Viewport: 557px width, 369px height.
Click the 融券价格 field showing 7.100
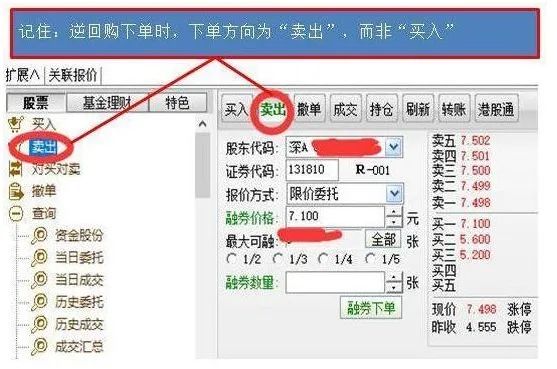click(335, 216)
